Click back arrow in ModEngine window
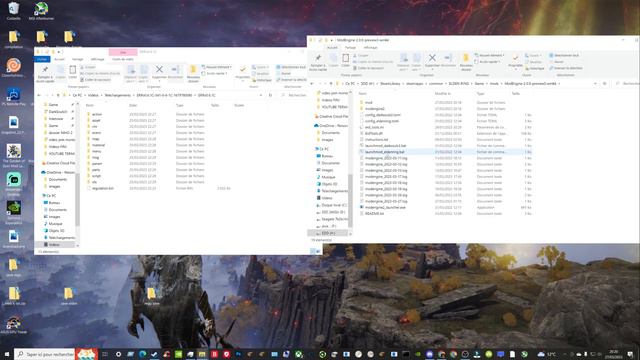Screen dimensions: 640x360 (312, 83)
